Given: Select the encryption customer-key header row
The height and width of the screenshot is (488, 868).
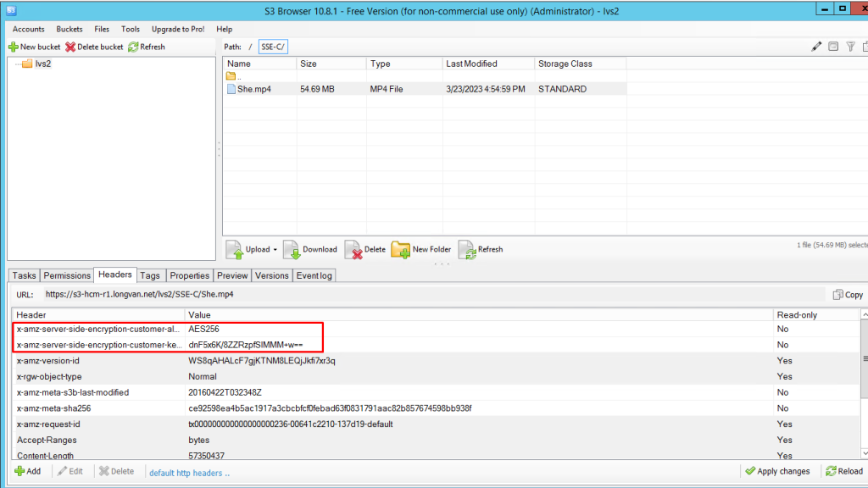Looking at the screenshot, I should [436, 345].
